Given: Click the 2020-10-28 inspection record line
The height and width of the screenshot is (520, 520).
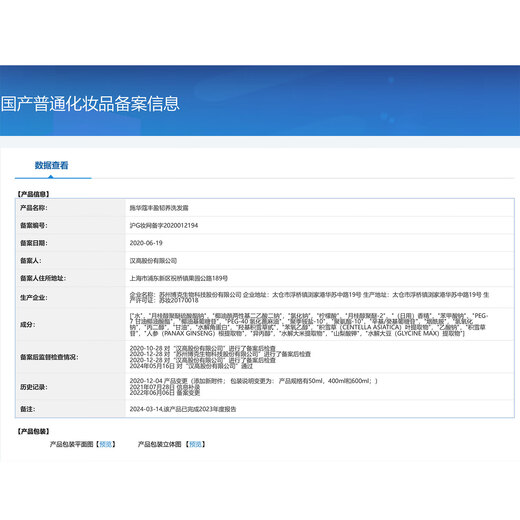Looking at the screenshot, I should pos(203,348).
